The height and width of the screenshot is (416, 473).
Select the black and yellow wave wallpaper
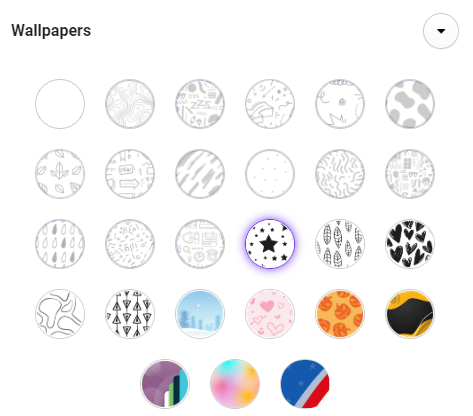coord(410,314)
